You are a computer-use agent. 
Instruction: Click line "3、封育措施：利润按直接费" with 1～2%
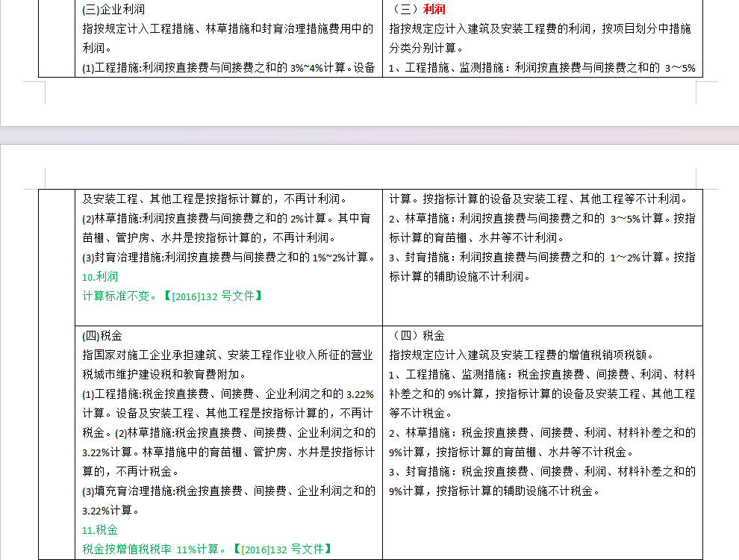(x=541, y=257)
